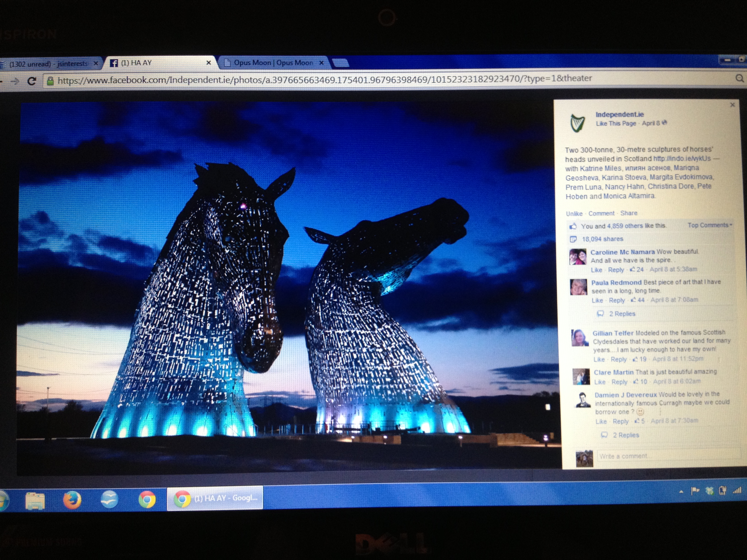Click the address bar URL
This screenshot has width=747, height=560.
(x=325, y=80)
